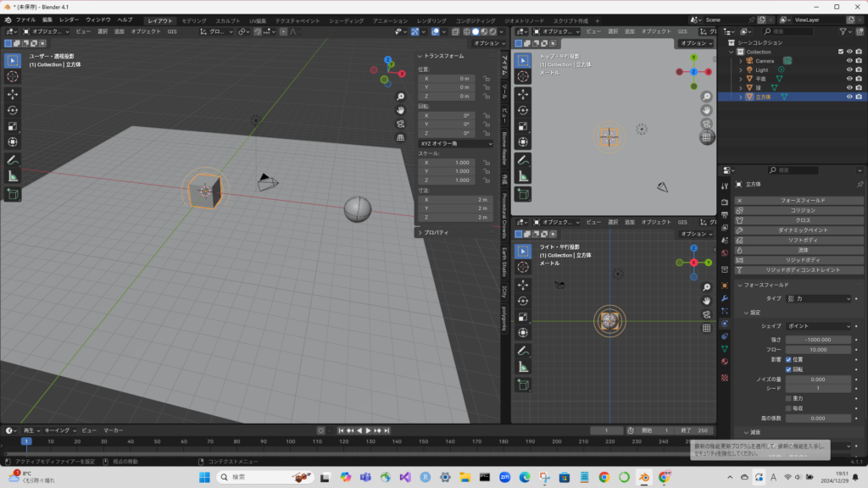Click the camera view icon in main viewport
The image size is (868, 488).
point(400,124)
